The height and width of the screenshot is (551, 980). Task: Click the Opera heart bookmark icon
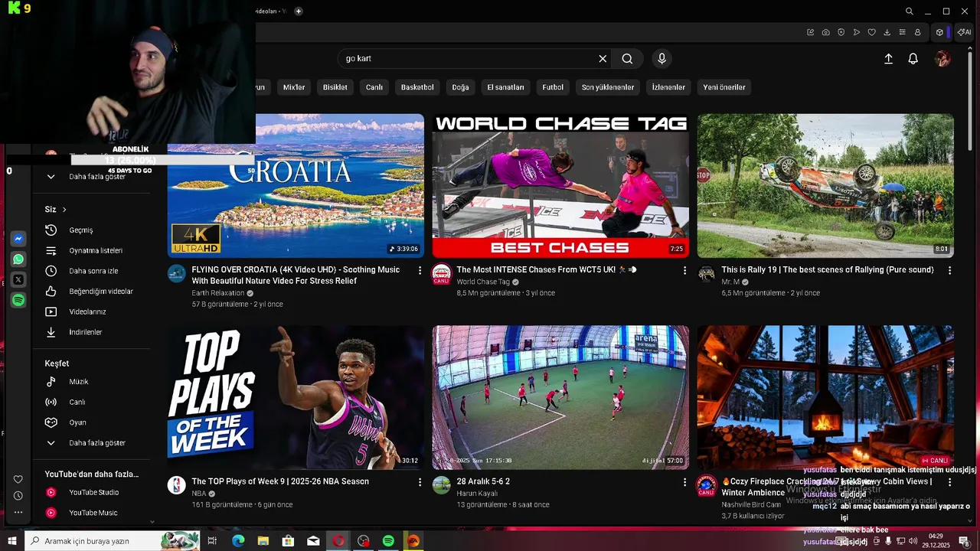click(871, 32)
